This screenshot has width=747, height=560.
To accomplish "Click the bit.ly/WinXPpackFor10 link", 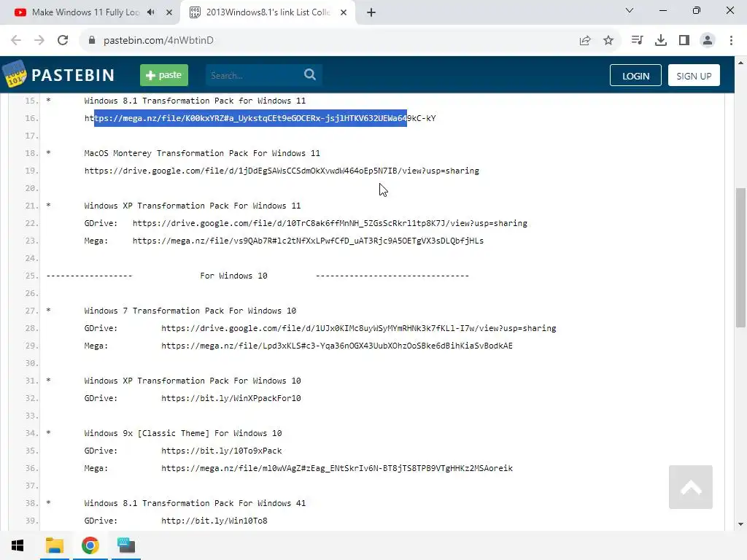I will [x=231, y=398].
